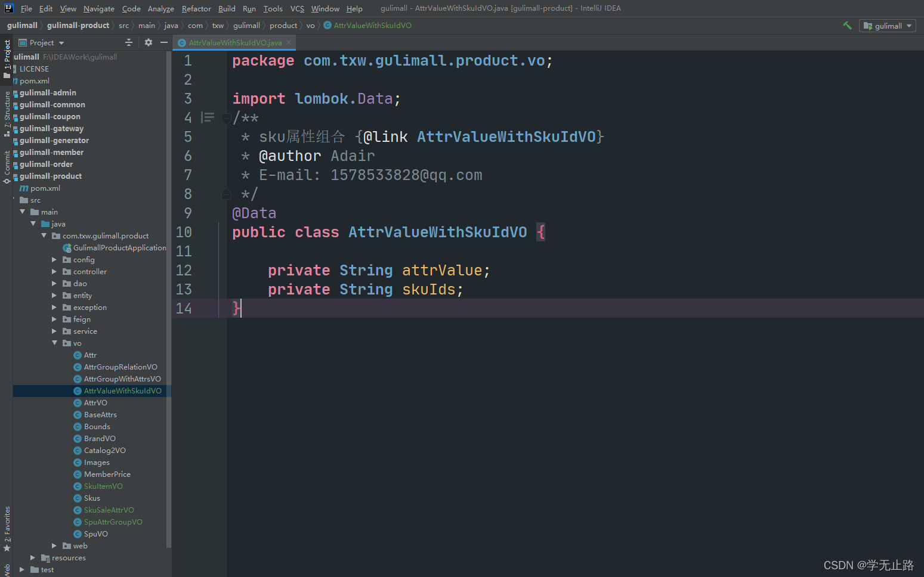Collapse the com.txw.gulimall.product package
Image resolution: width=924 pixels, height=577 pixels.
[44, 235]
